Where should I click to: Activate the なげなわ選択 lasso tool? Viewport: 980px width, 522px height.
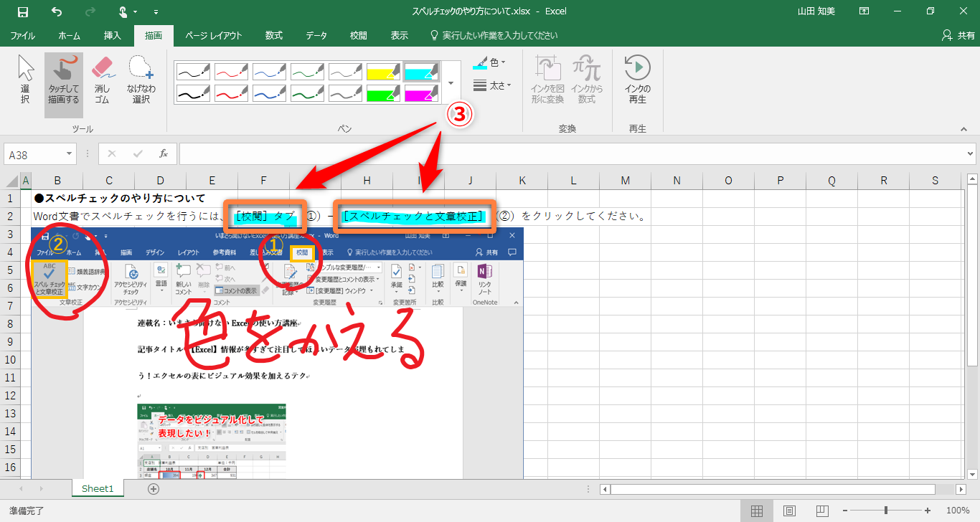coord(141,80)
